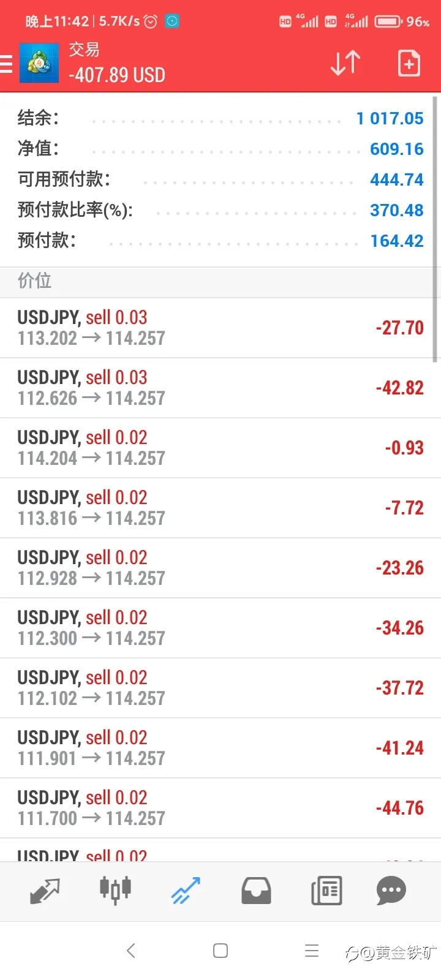Open the Chat speech bubble icon
Screen dimensions: 441x980
[x=391, y=891]
